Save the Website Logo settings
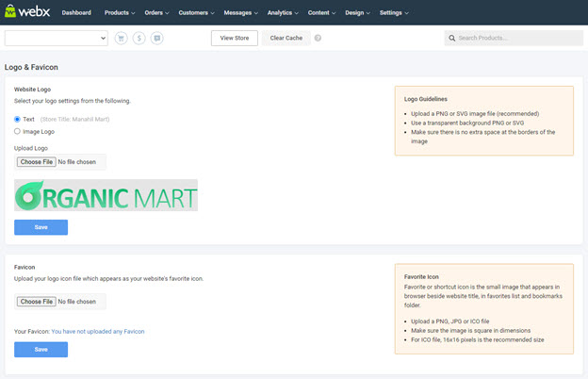This screenshot has width=588, height=379. (x=41, y=227)
